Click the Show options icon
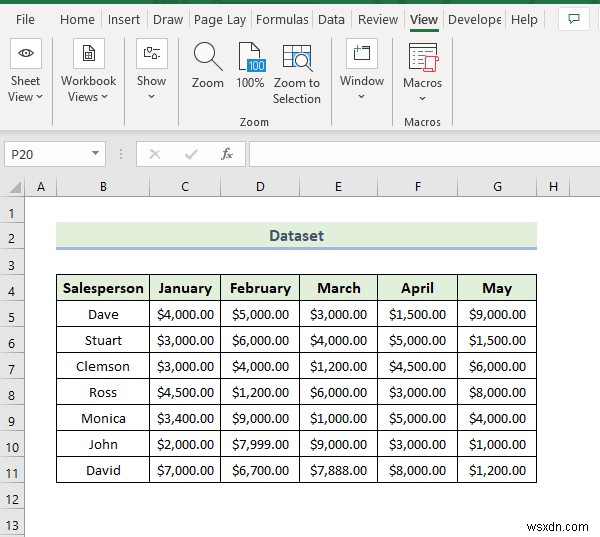This screenshot has height=537, width=600. pos(152,54)
